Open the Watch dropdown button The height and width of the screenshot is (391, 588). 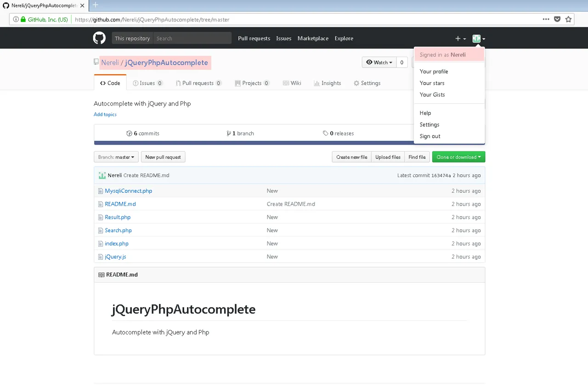click(379, 62)
